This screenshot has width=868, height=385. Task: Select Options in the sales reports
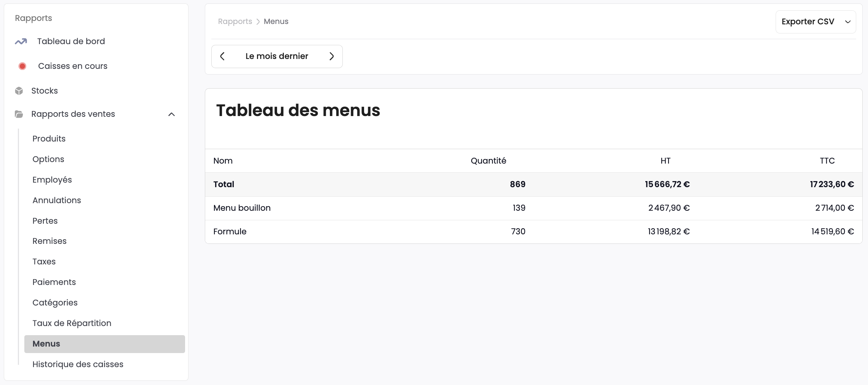48,159
